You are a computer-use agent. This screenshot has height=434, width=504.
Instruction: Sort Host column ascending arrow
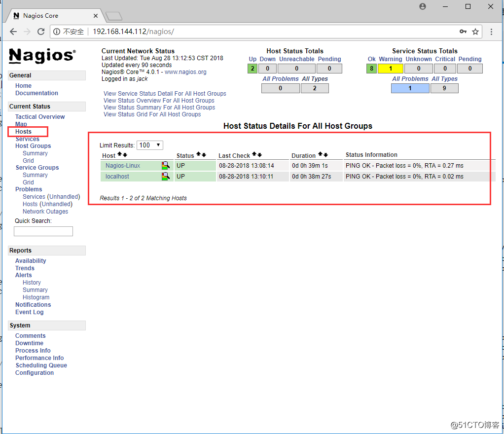click(x=120, y=154)
